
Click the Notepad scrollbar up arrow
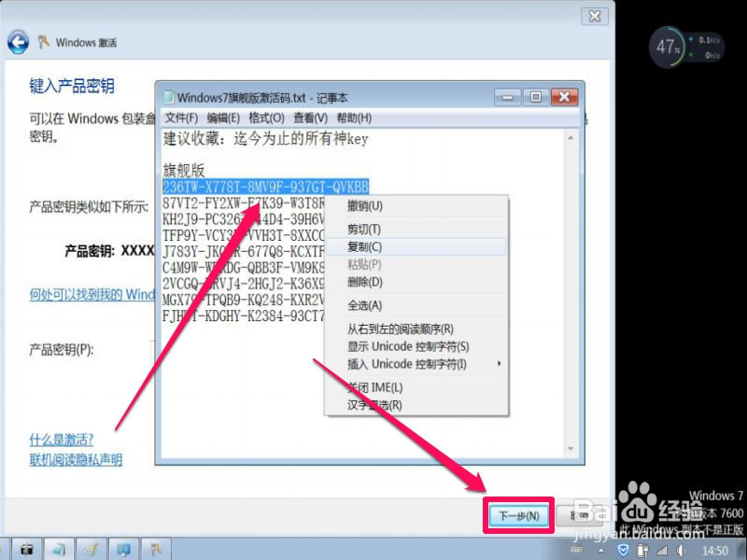(571, 138)
